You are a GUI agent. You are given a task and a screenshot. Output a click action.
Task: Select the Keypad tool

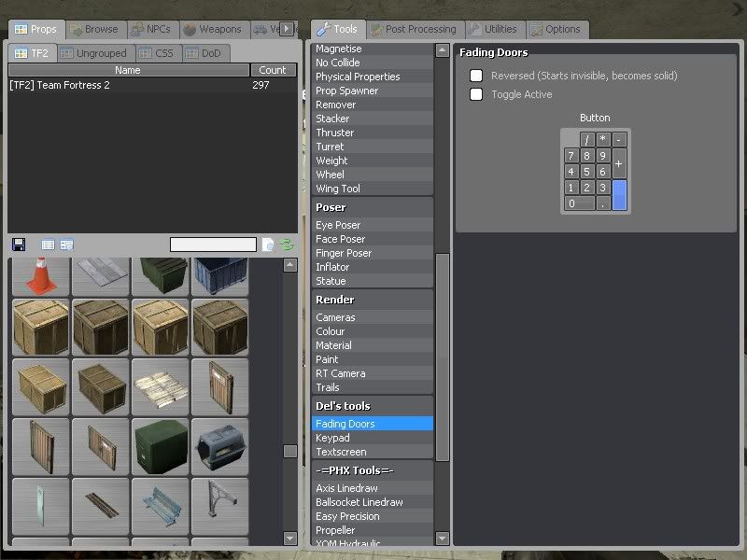(x=373, y=438)
